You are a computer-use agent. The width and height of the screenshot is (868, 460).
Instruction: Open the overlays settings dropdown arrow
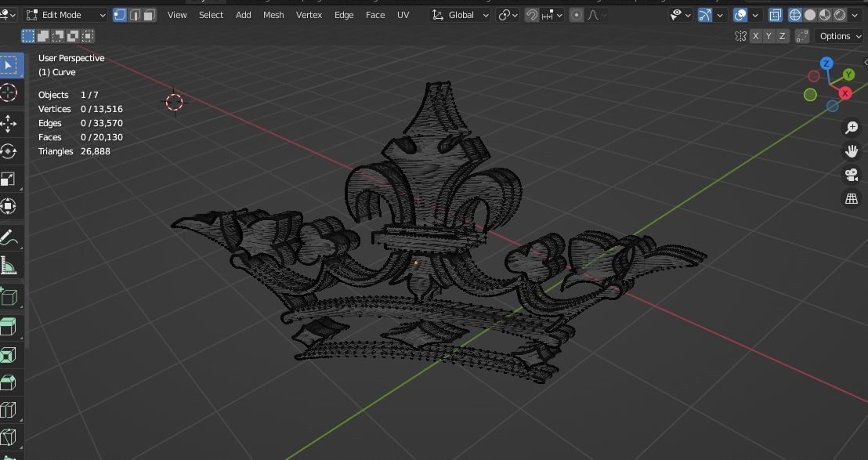755,15
